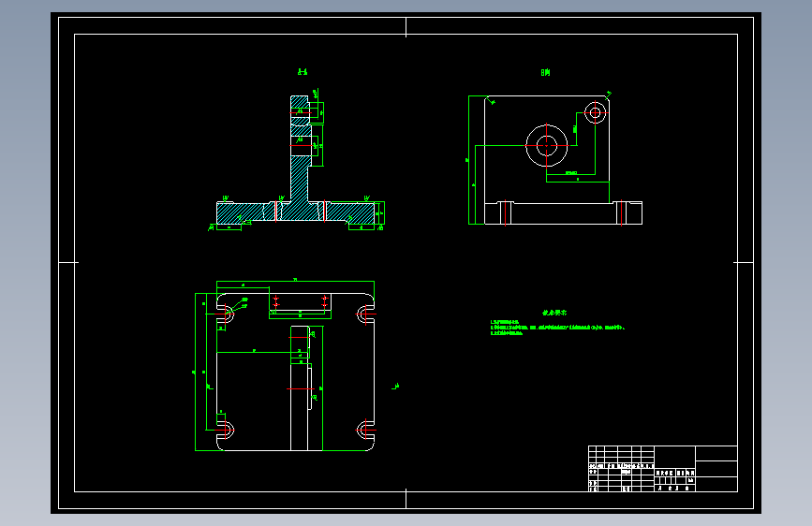
Task: Click the green view label above the upper-right view
Action: point(545,72)
